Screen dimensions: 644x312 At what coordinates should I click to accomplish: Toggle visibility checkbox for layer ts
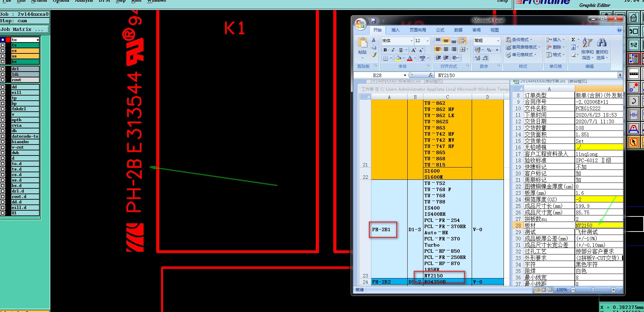click(x=3, y=45)
